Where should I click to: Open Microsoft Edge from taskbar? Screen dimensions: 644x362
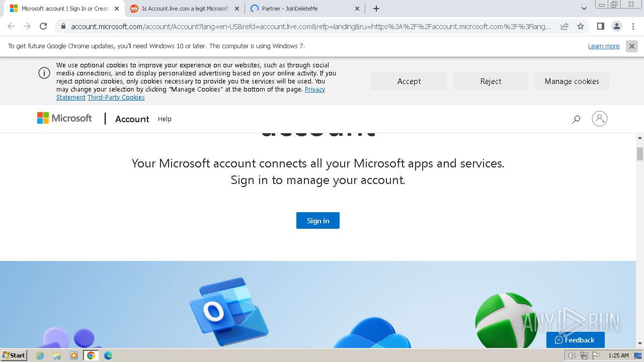coord(108,355)
